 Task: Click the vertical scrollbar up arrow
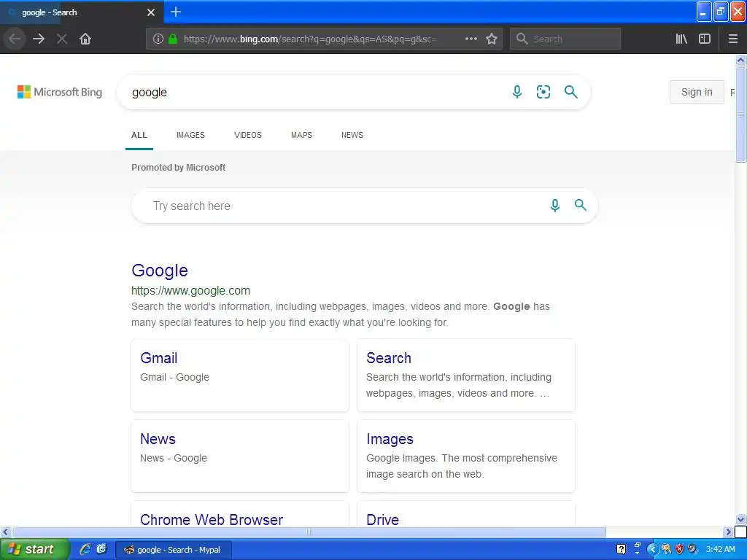[x=740, y=60]
